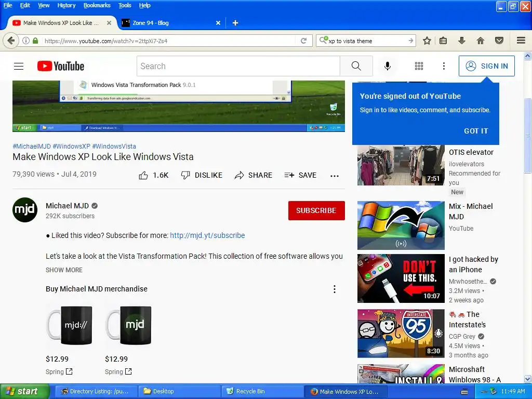This screenshot has width=532, height=399.
Task: Open OTIS elevator video thumbnail
Action: click(401, 165)
